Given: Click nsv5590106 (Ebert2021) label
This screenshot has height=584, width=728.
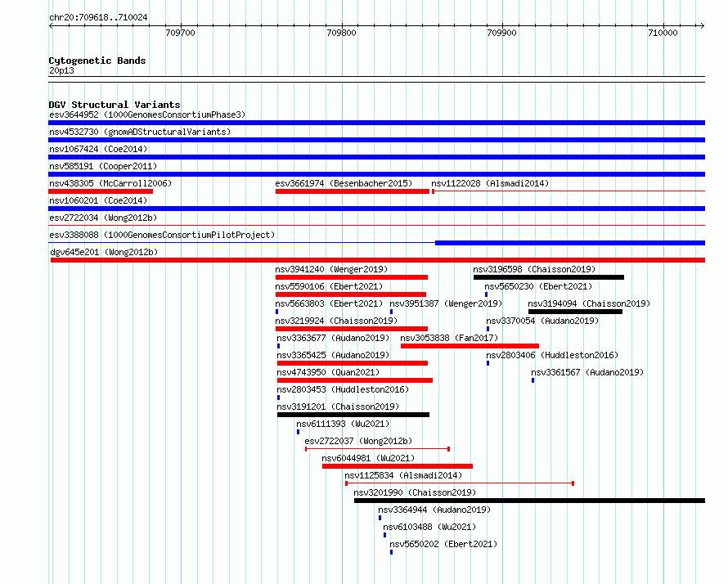Looking at the screenshot, I should [x=329, y=286].
